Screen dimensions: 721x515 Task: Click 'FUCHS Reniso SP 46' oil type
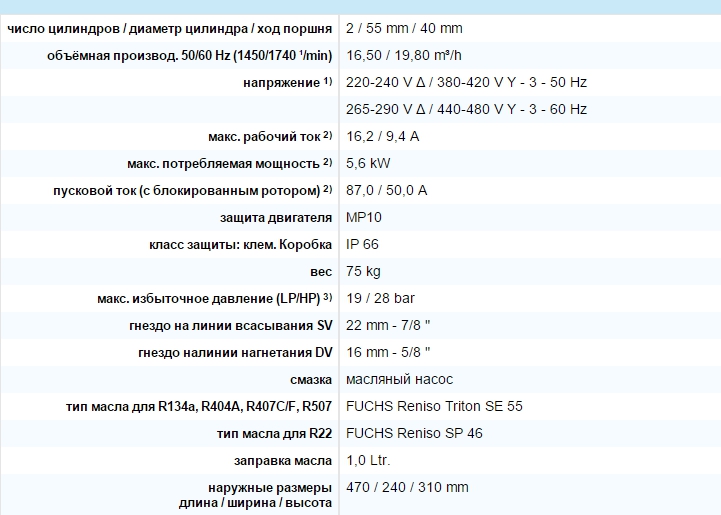[414, 434]
